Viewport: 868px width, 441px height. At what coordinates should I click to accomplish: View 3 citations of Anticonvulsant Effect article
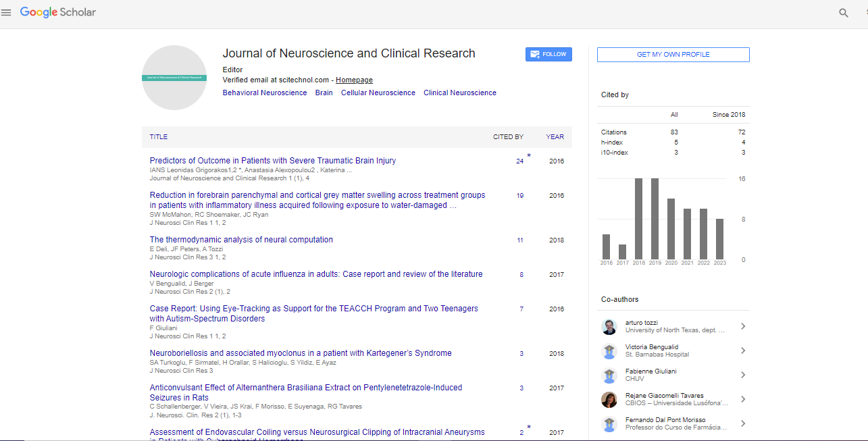click(x=521, y=388)
